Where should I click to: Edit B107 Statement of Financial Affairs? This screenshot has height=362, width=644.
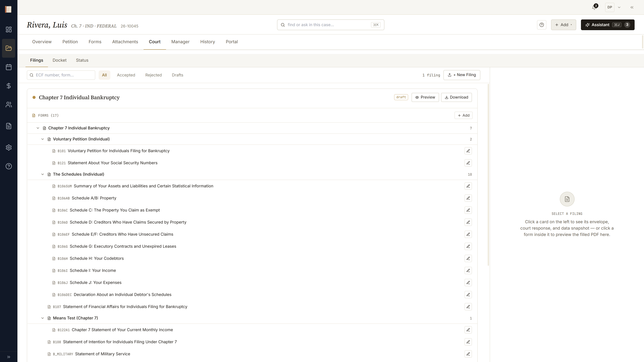click(x=468, y=307)
